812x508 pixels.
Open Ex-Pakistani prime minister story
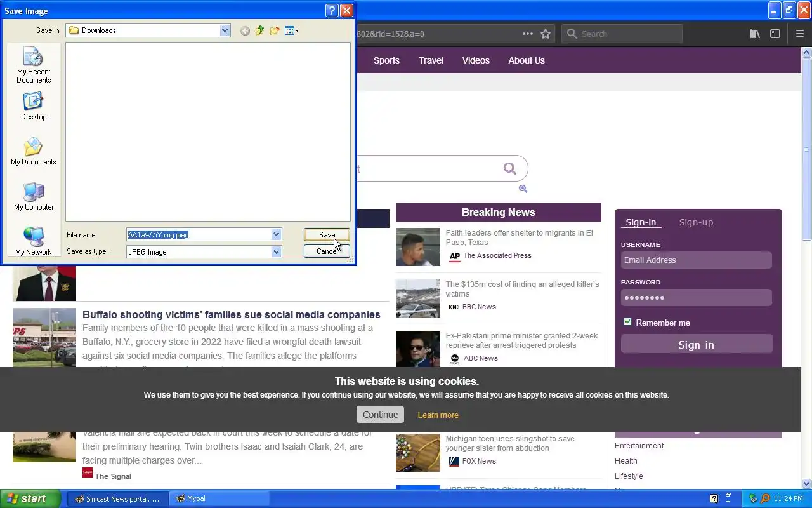point(521,340)
